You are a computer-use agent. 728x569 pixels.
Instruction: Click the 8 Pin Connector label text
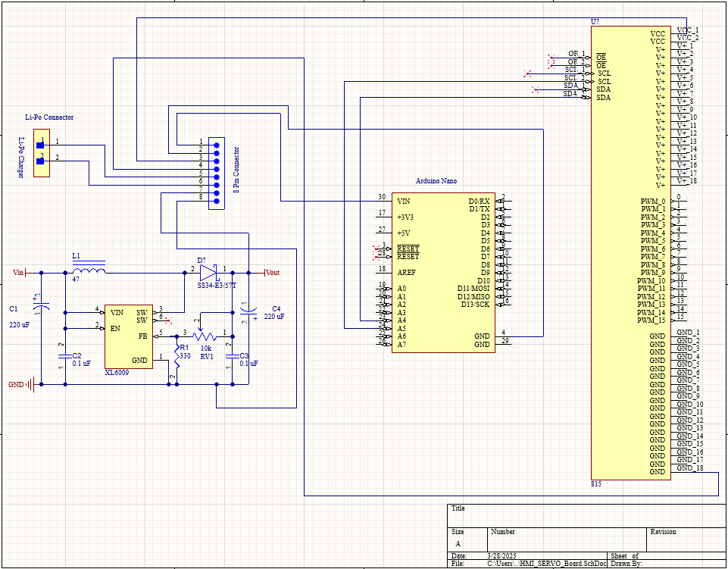[x=236, y=170]
